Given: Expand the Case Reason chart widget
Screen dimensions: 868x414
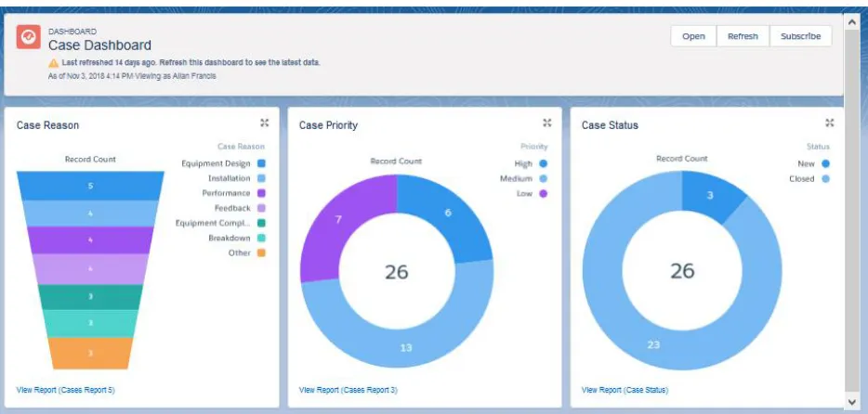Looking at the screenshot, I should [x=265, y=123].
